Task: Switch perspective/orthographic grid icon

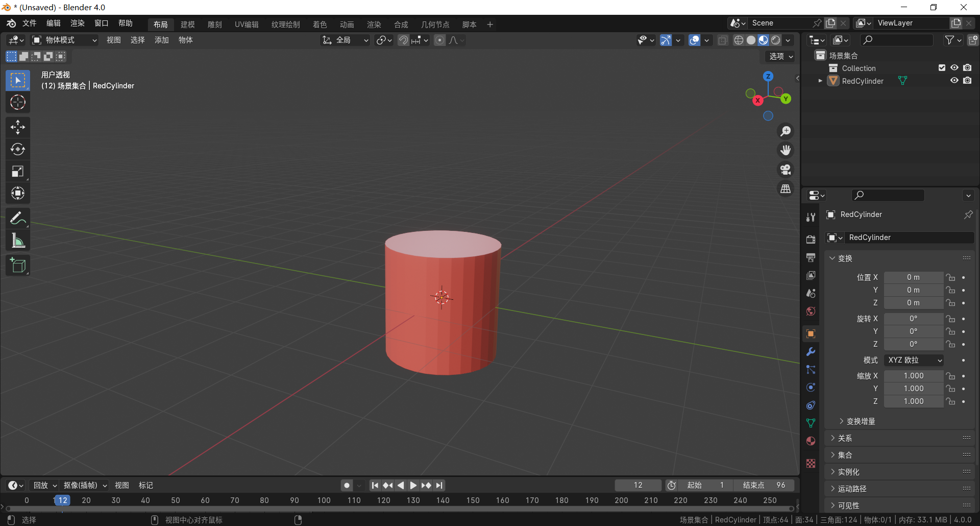Action: (x=786, y=189)
